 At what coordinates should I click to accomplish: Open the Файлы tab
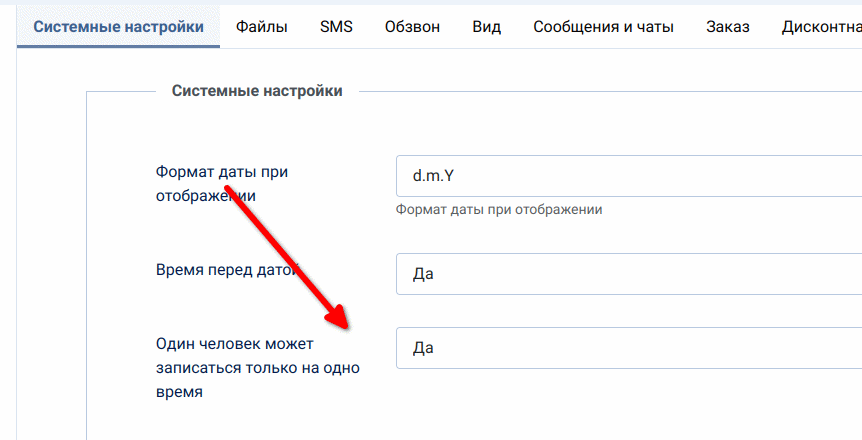(x=262, y=27)
